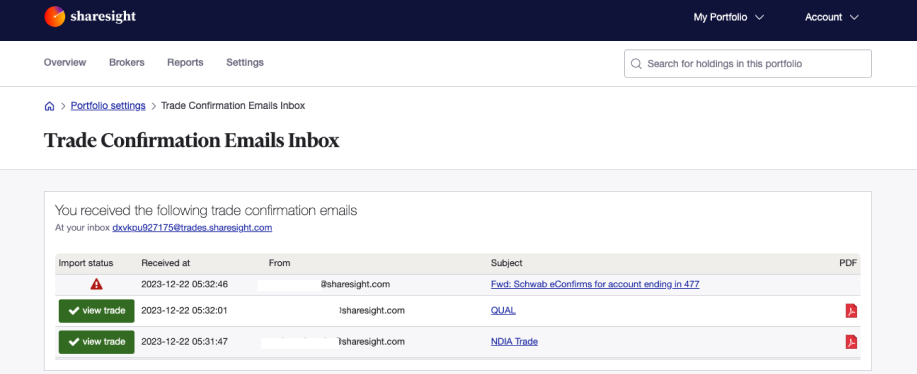
Task: Click the From column header
Action: (280, 264)
